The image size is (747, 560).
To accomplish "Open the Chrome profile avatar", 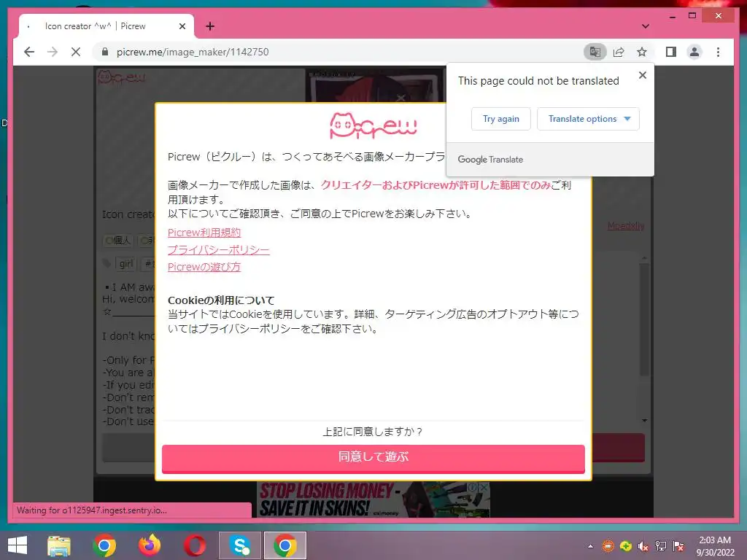I will (694, 52).
